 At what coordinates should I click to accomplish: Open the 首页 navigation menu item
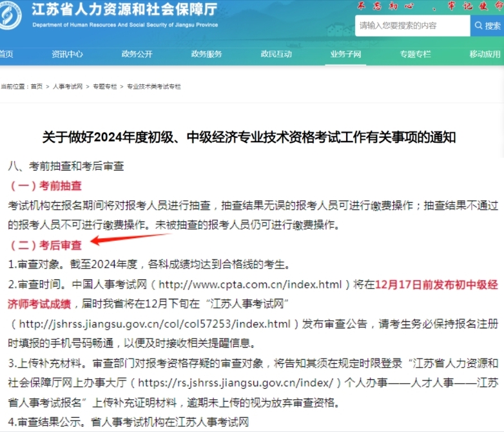(x=6, y=54)
